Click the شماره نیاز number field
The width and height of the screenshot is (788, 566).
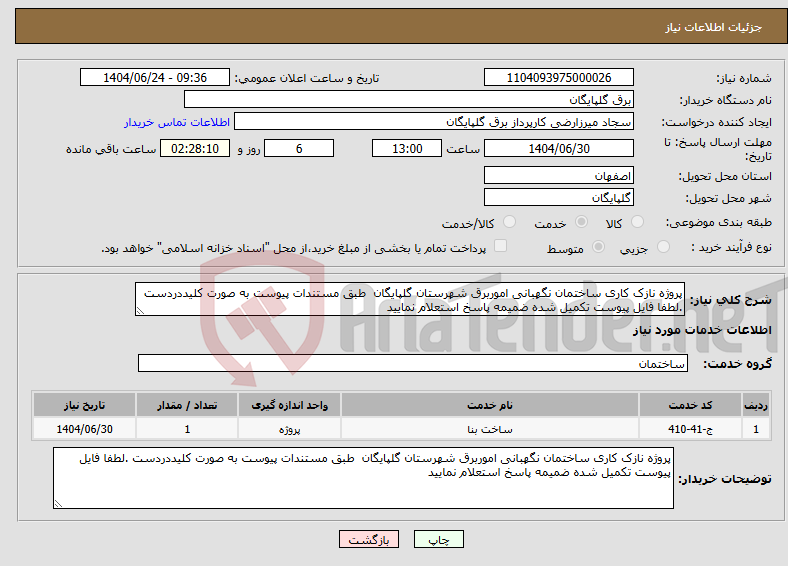[559, 77]
